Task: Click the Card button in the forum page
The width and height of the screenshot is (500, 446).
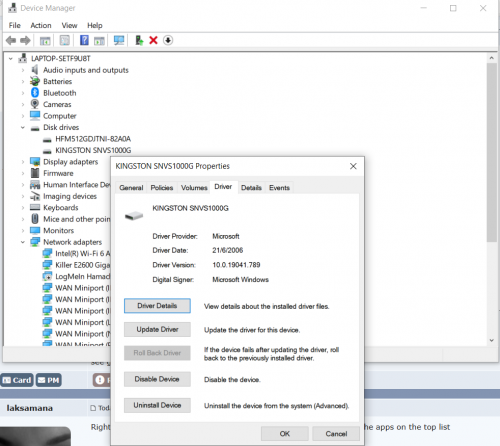Action: coord(17,380)
